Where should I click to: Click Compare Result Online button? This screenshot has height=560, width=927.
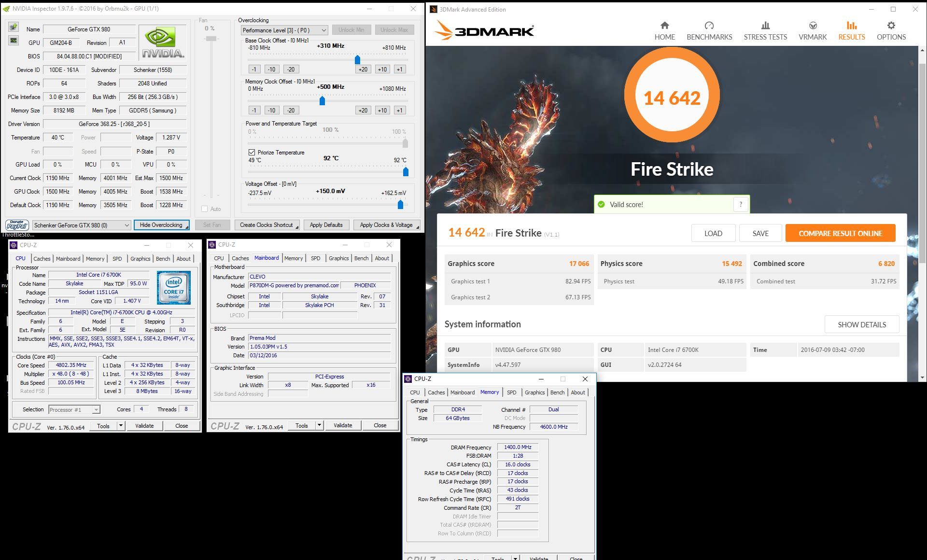(x=840, y=233)
